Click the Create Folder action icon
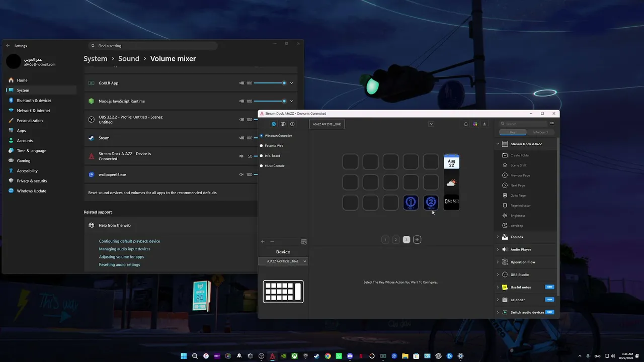The image size is (644, 362). click(505, 155)
